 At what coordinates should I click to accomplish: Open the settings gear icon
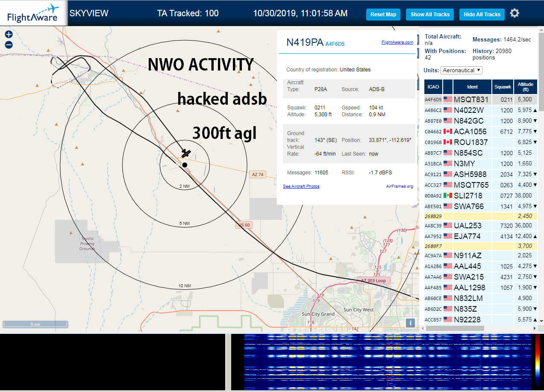[x=515, y=13]
